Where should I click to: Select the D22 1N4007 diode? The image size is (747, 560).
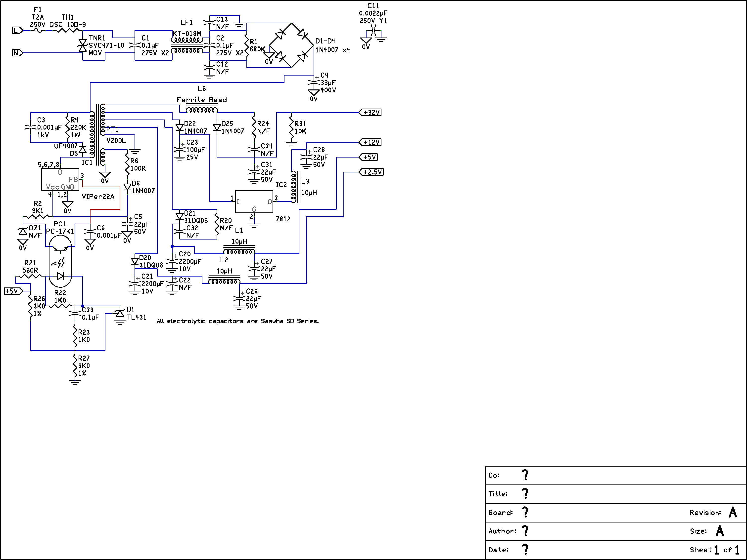coord(180,127)
